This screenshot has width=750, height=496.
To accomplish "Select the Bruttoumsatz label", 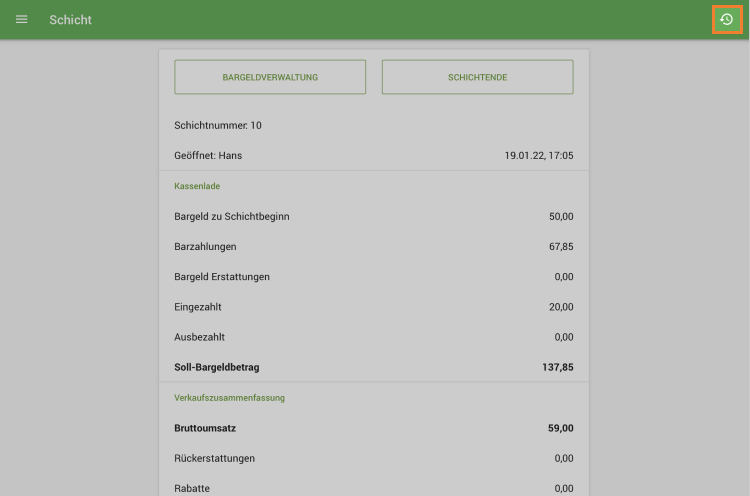I will [205, 428].
